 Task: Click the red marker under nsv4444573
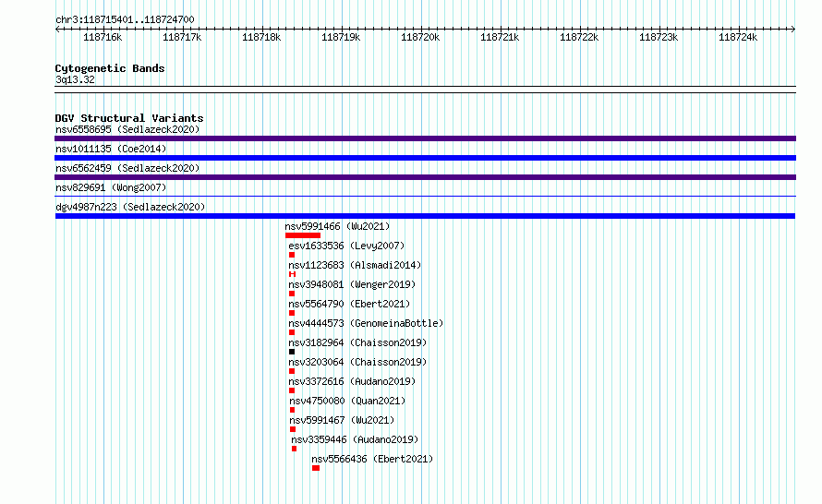(x=292, y=332)
